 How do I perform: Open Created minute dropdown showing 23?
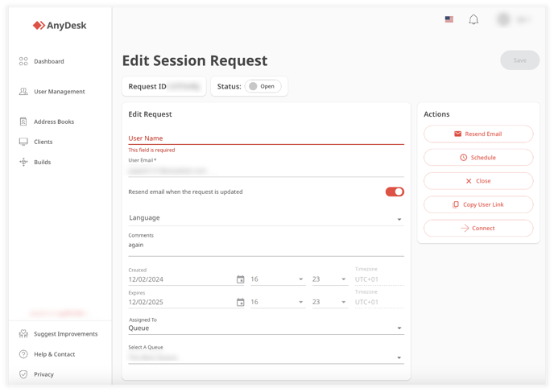329,279
